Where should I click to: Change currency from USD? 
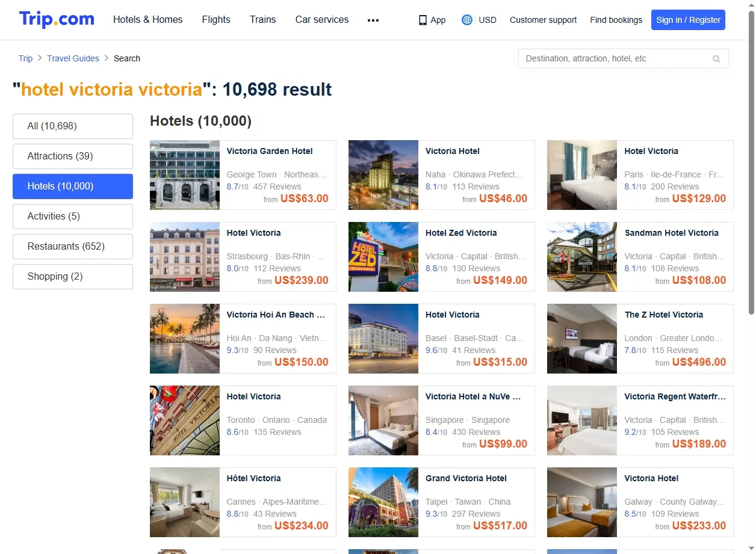point(488,20)
